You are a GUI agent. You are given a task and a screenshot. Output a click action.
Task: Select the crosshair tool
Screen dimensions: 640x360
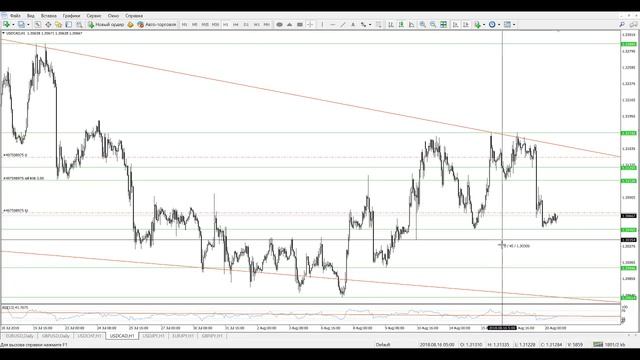tap(310, 24)
